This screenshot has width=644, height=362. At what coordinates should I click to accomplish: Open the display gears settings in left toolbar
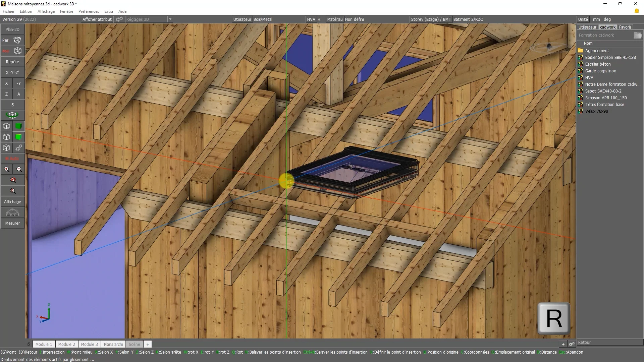(x=19, y=148)
